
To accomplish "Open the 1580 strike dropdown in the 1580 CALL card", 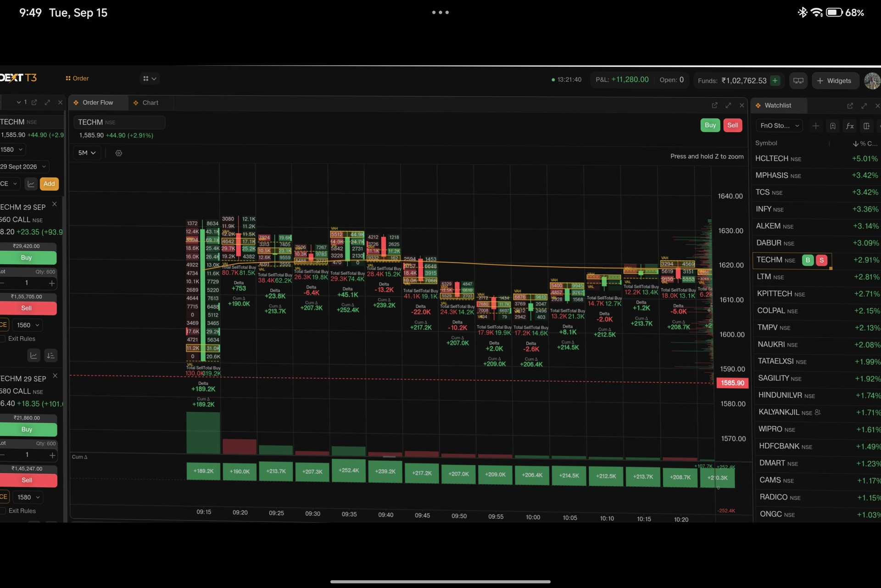I will pyautogui.click(x=28, y=497).
